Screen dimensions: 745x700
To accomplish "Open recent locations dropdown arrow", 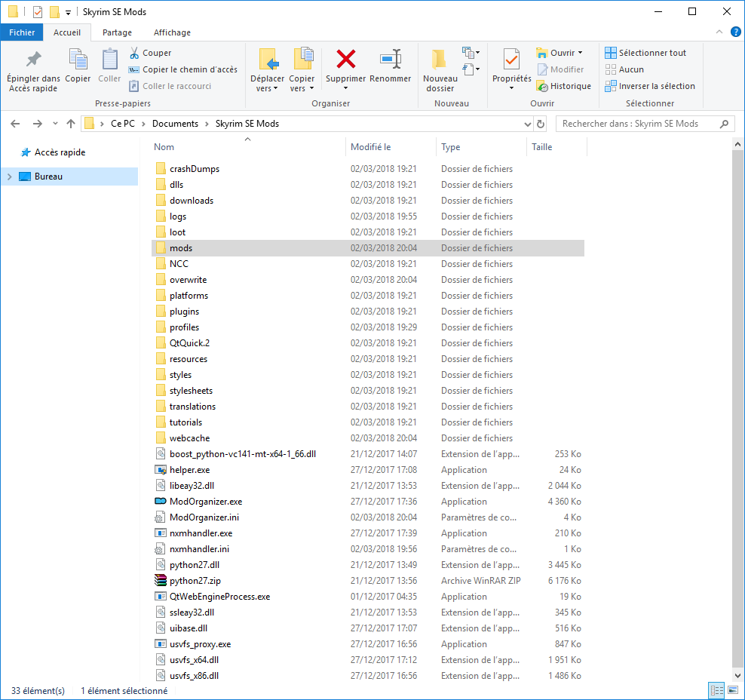I will 55,124.
